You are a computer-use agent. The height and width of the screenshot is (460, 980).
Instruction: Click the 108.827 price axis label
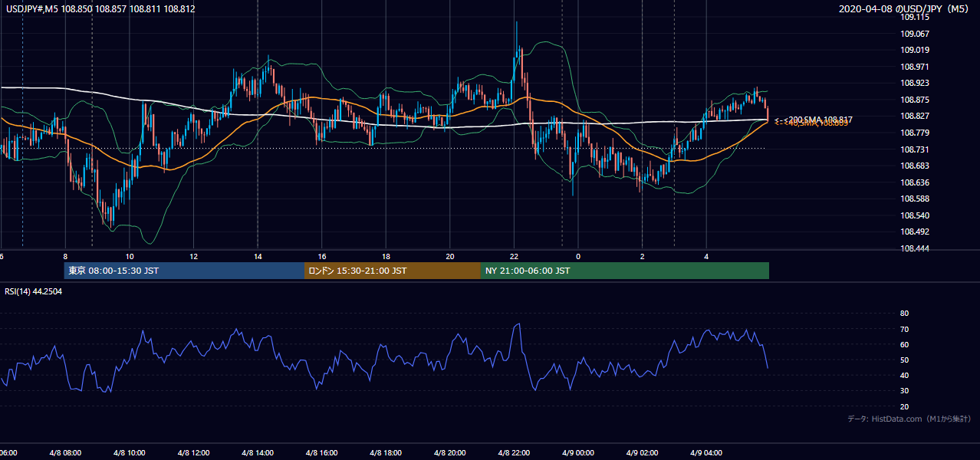(915, 117)
